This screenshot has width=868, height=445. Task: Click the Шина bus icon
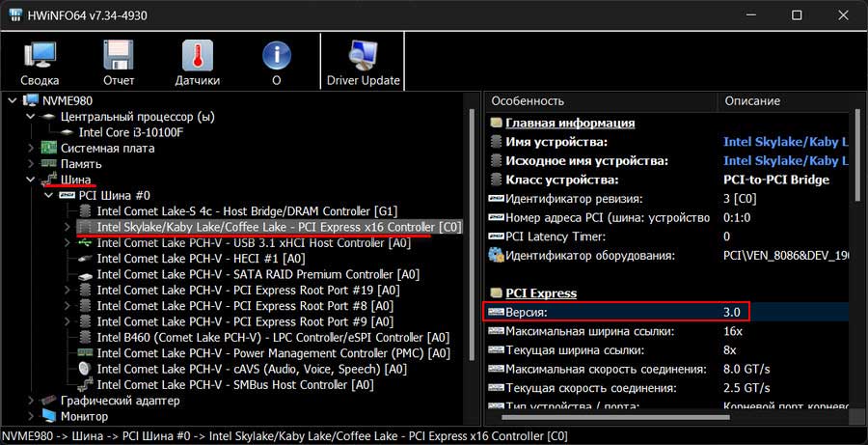pyautogui.click(x=49, y=179)
